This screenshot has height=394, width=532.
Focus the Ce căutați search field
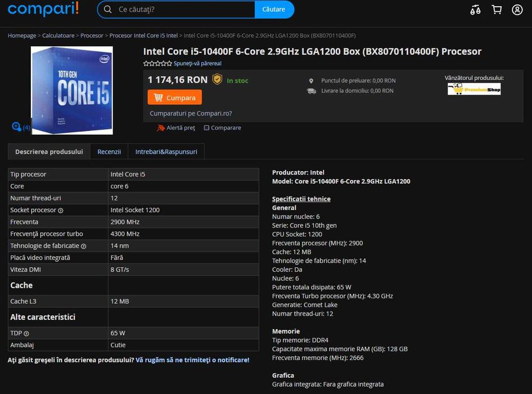pos(180,10)
